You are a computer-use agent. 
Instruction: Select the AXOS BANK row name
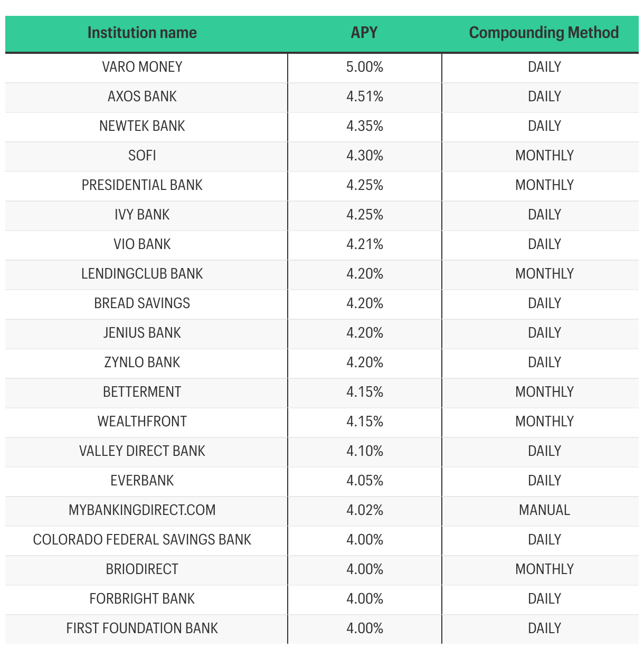click(142, 97)
